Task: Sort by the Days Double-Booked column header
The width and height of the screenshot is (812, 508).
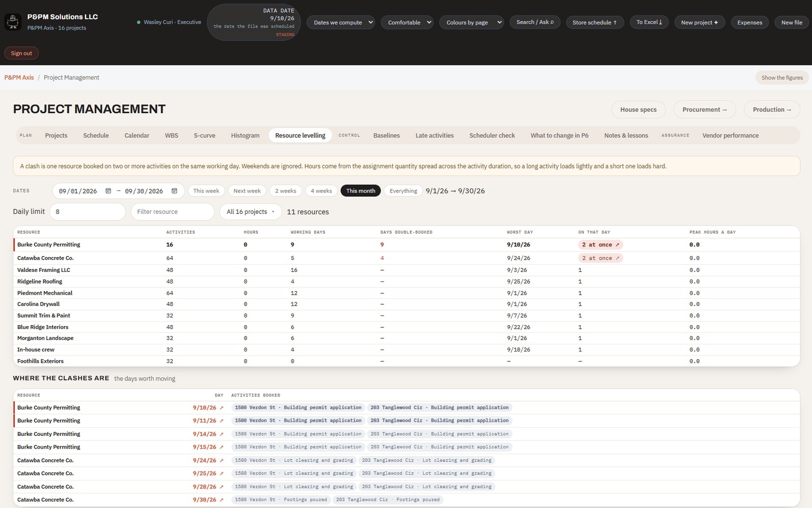Action: pyautogui.click(x=406, y=232)
